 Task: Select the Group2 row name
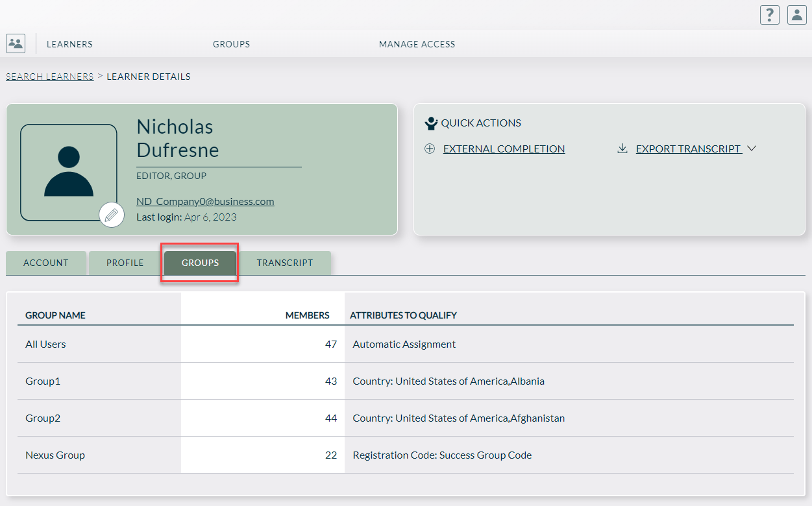click(43, 418)
